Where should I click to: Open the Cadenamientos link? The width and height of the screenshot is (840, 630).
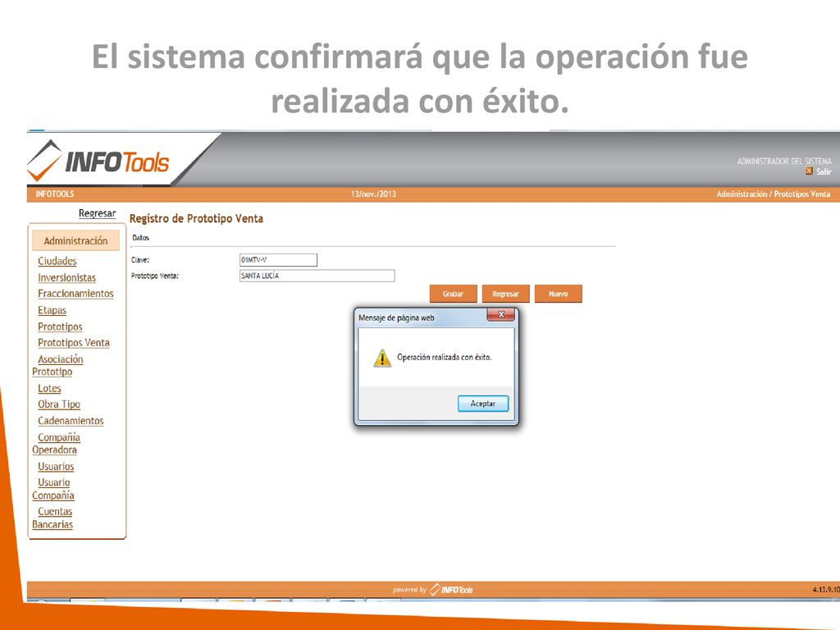pyautogui.click(x=71, y=421)
